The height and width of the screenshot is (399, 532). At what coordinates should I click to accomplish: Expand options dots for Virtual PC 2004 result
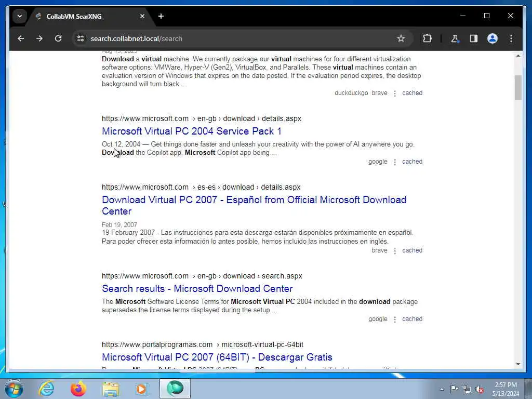click(395, 162)
